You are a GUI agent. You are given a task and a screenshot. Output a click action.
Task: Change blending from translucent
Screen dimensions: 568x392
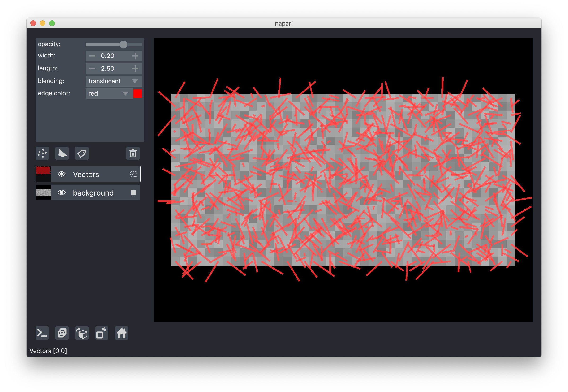tap(113, 81)
